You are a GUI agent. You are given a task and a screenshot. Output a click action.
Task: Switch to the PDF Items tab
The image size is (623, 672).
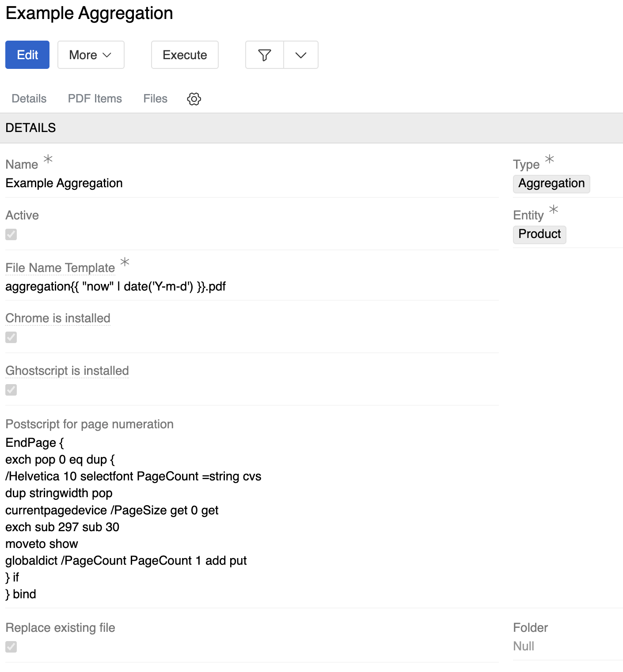coord(95,98)
